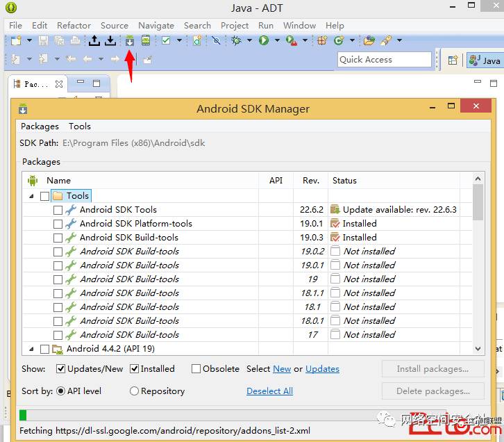Click the Print toolbar icon
Viewport: 504px width, 442px height.
click(x=75, y=40)
